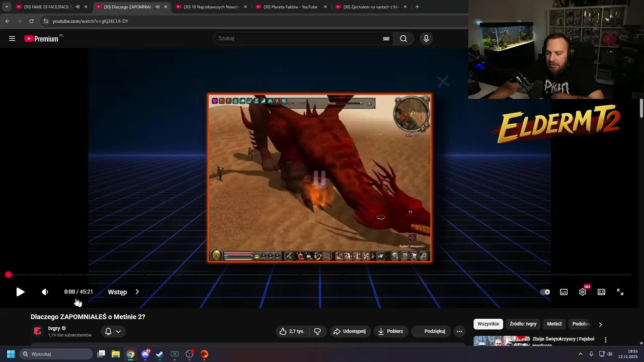Open File Explorer from taskbar
Screen dimensions: 644x362
(x=116, y=354)
